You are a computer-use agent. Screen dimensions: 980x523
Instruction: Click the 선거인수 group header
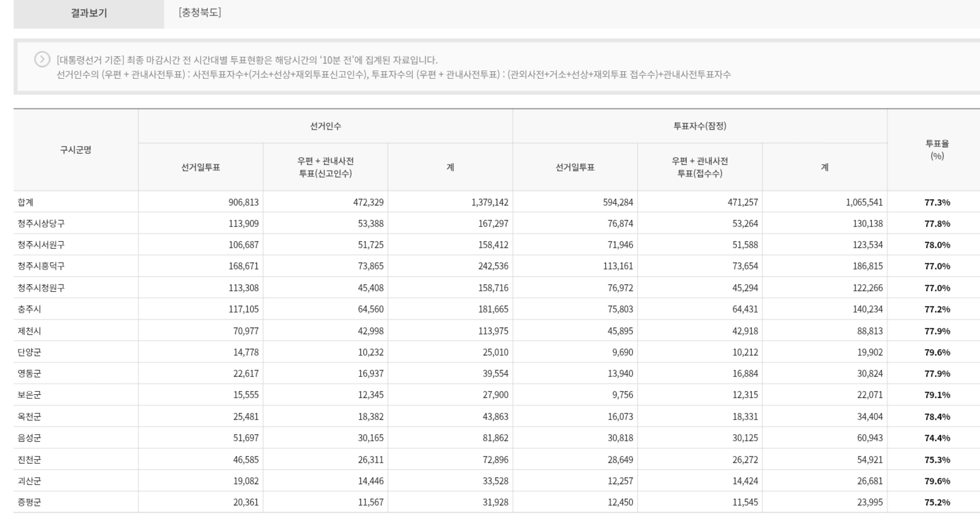(325, 126)
